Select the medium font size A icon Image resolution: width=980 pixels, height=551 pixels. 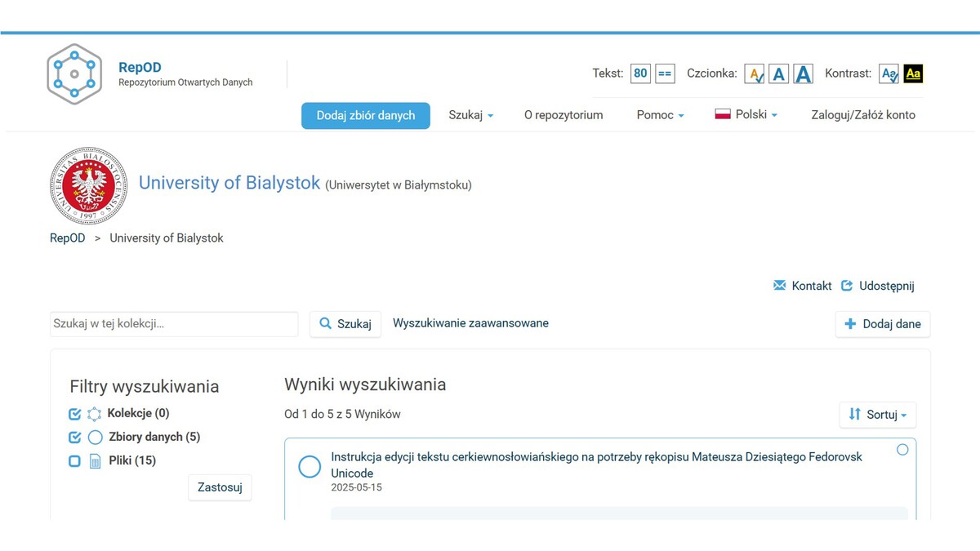coord(779,74)
